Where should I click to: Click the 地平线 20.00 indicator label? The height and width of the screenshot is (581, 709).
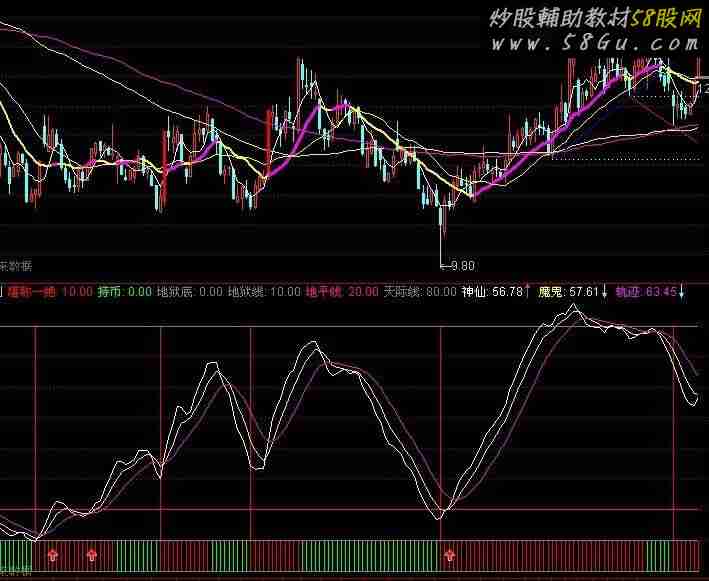click(x=342, y=292)
